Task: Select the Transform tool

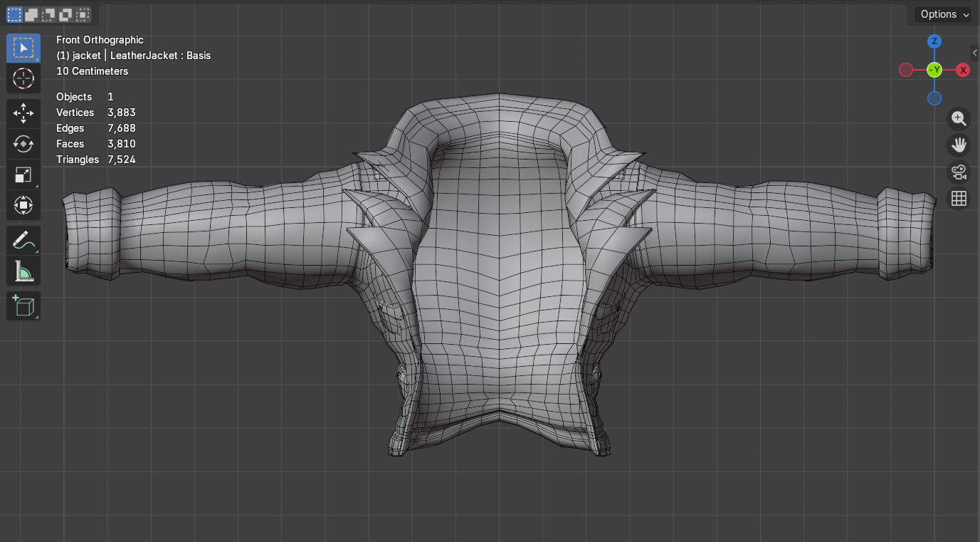Action: [x=23, y=206]
